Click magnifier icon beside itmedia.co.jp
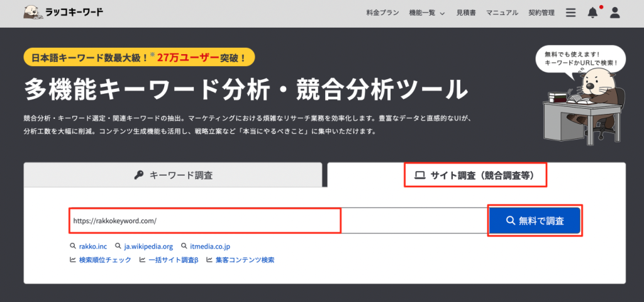Image resolution: width=644 pixels, height=302 pixels. pyautogui.click(x=184, y=247)
